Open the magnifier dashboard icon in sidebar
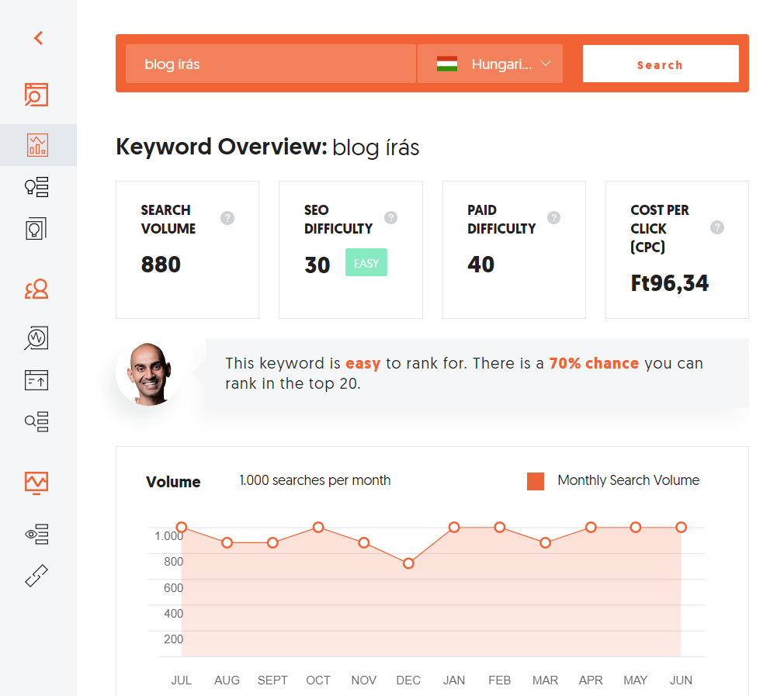The image size is (784, 696). click(36, 95)
